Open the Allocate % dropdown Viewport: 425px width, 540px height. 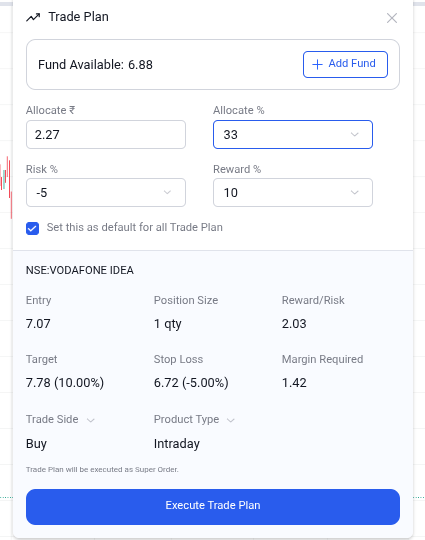point(293,135)
